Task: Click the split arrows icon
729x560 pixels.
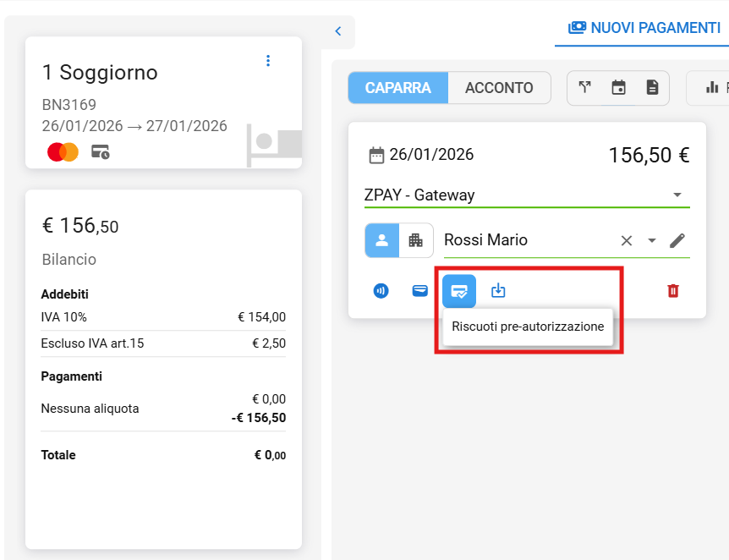Action: [x=584, y=88]
